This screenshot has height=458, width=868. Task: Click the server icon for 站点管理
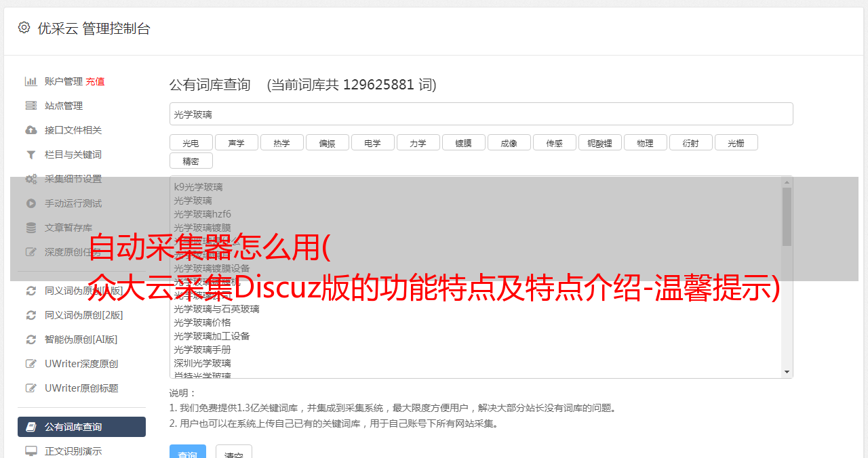[31, 106]
